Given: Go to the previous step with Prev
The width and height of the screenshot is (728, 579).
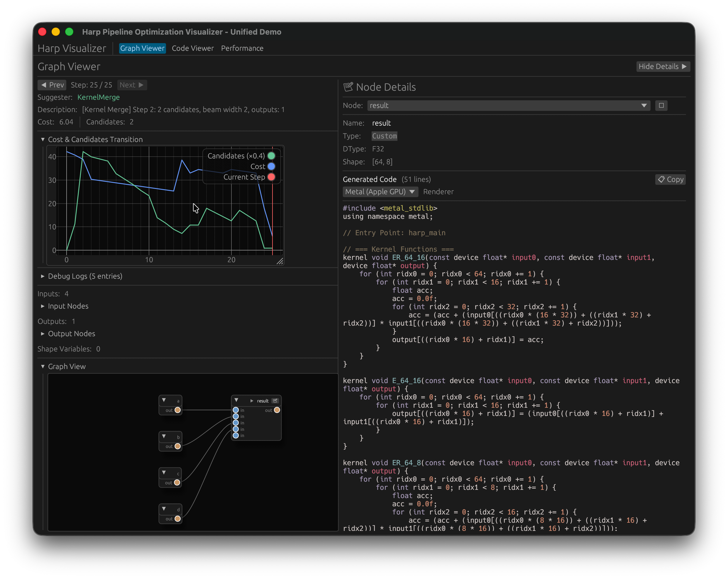Looking at the screenshot, I should coord(52,85).
